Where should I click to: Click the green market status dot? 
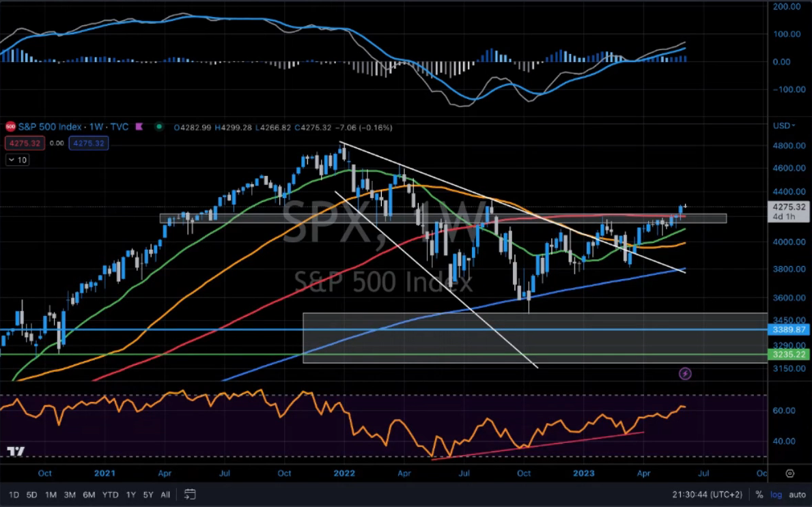[159, 127]
